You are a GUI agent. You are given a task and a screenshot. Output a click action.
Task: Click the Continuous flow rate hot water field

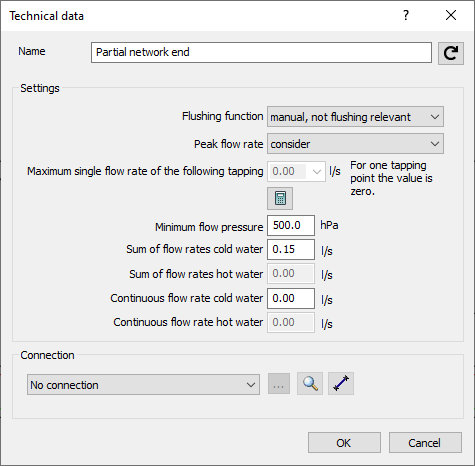(291, 322)
